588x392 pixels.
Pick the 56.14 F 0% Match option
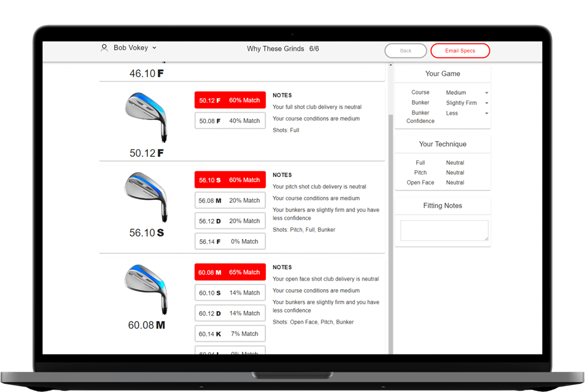[x=230, y=242]
